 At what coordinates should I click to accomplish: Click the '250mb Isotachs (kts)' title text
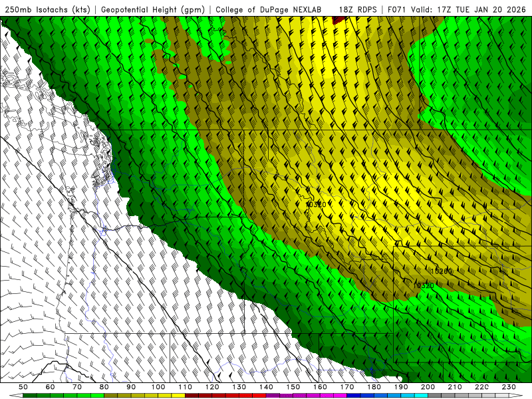[47, 9]
